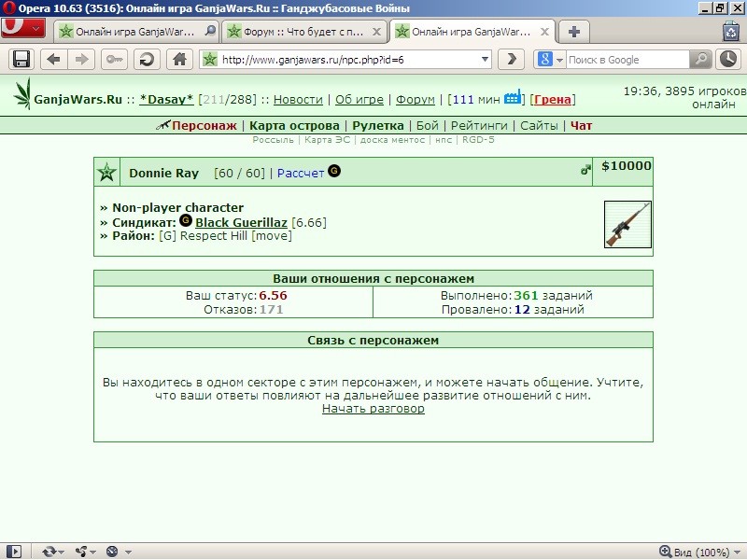Click the zoom magnifier icon near Вид
The image size is (747, 560).
666,552
